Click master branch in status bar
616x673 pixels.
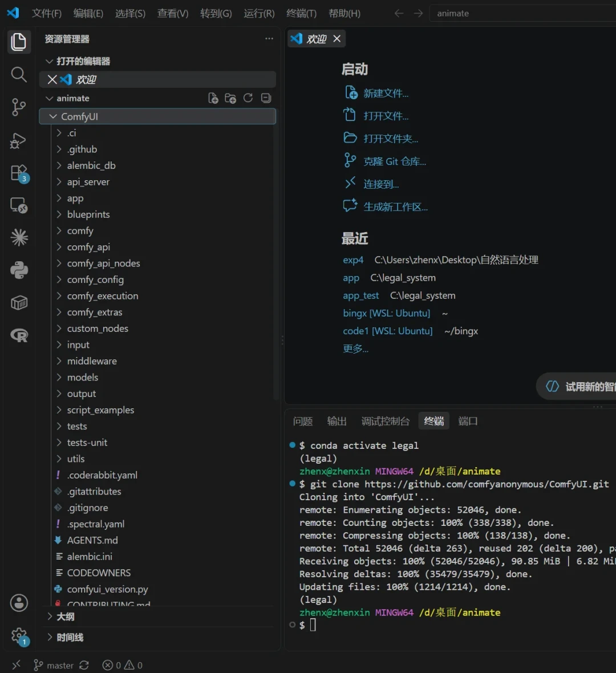[54, 665]
